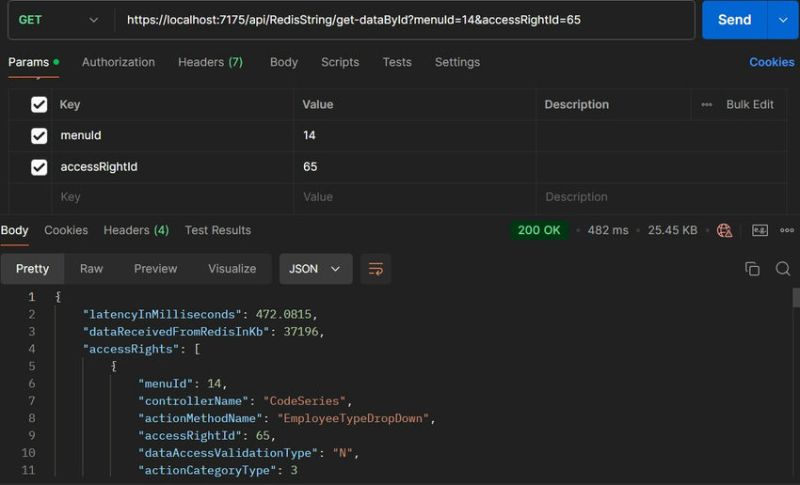Click the empty Value placeholder field
Image resolution: width=800 pixels, height=485 pixels.
pos(414,197)
